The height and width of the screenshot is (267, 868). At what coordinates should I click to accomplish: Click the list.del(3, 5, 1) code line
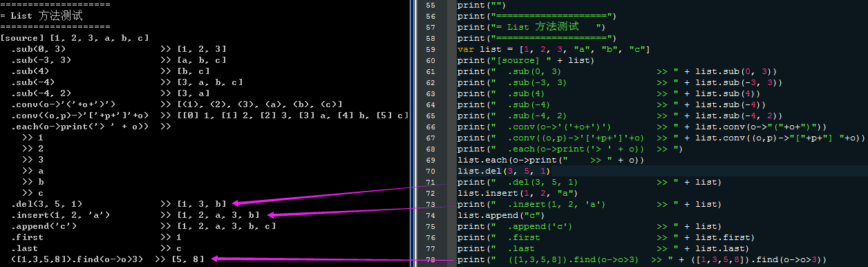[x=502, y=171]
